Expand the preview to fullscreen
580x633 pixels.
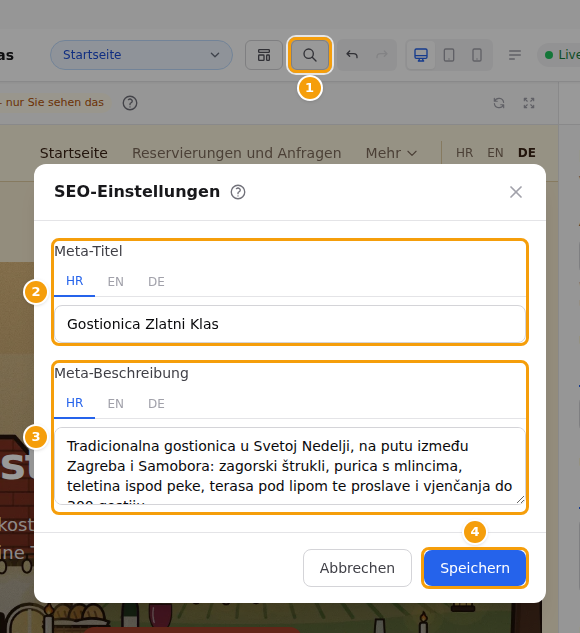pyautogui.click(x=529, y=103)
